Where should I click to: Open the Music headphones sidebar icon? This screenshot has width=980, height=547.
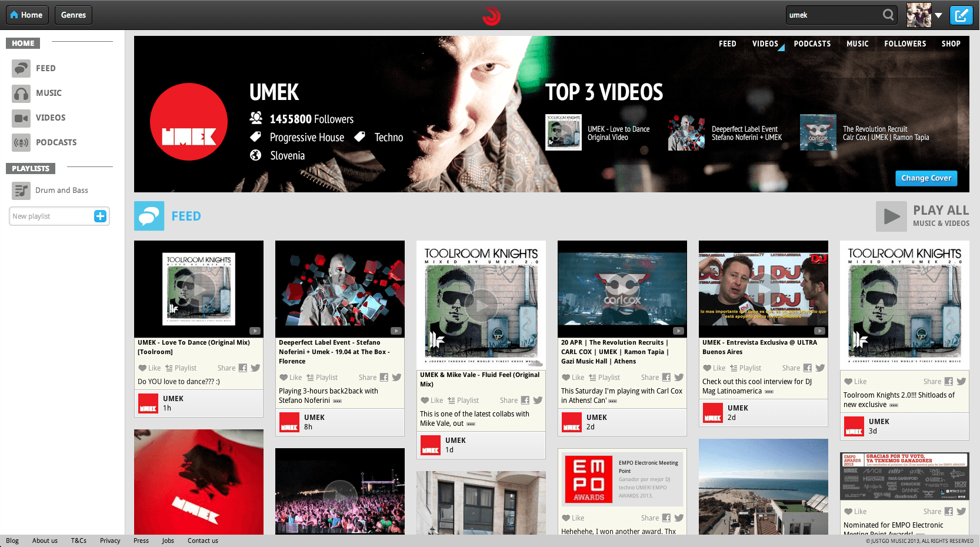point(21,93)
